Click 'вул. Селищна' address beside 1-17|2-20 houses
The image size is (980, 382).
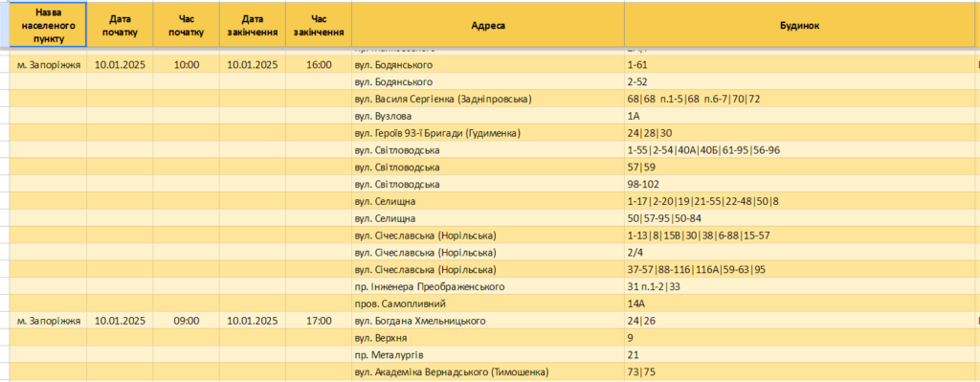click(x=488, y=201)
